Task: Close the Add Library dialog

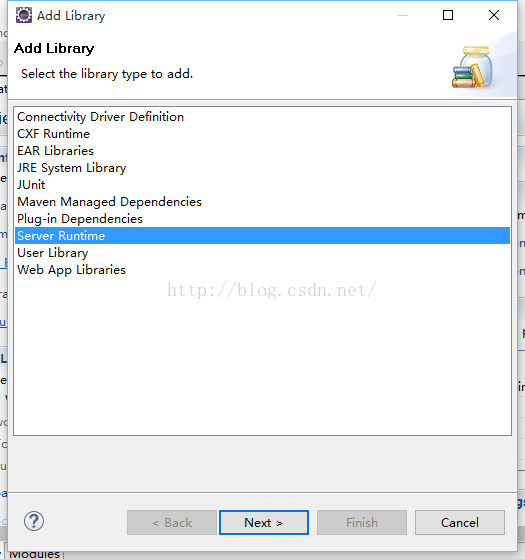Action: [494, 15]
